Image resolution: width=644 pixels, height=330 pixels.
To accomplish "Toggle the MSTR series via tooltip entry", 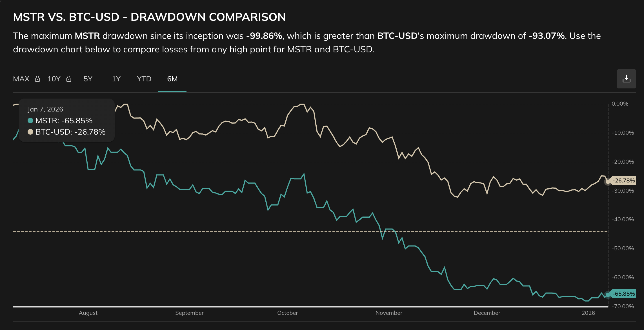I will [64, 121].
